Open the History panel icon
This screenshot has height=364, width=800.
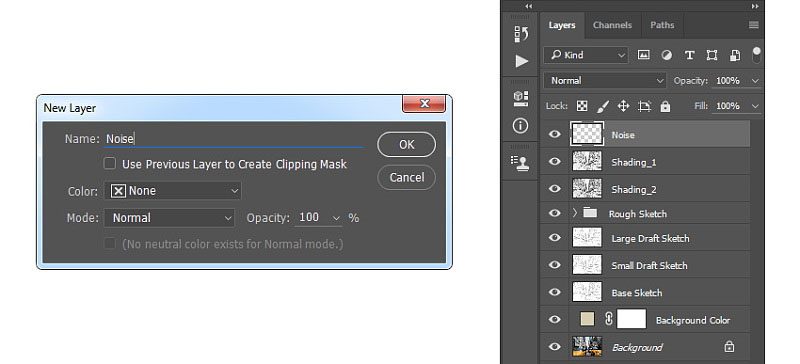(521, 34)
